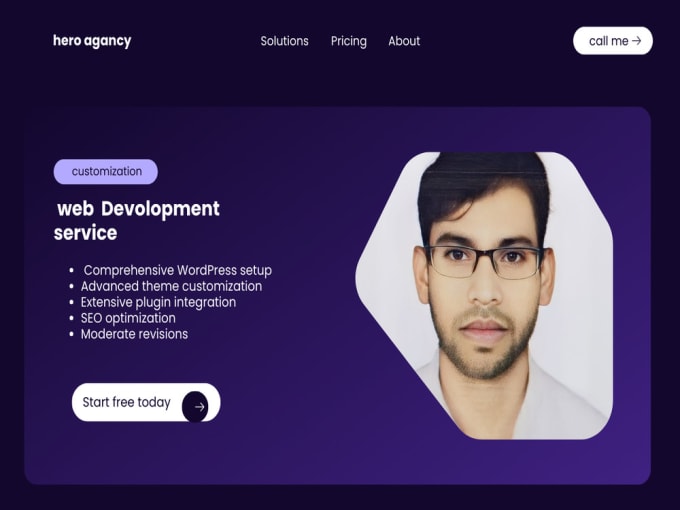Viewport: 680px width, 510px height.
Task: Click Extensive plugin integration list item
Action: pyautogui.click(x=158, y=302)
